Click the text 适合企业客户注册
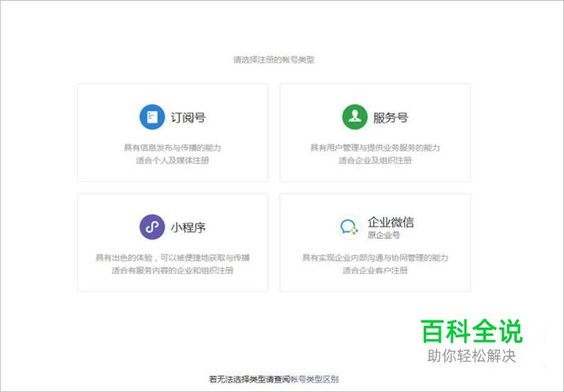 pos(375,271)
